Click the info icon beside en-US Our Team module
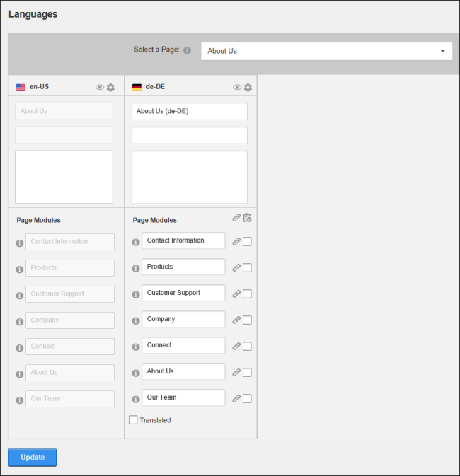Screen dimensions: 460x476 [19, 400]
